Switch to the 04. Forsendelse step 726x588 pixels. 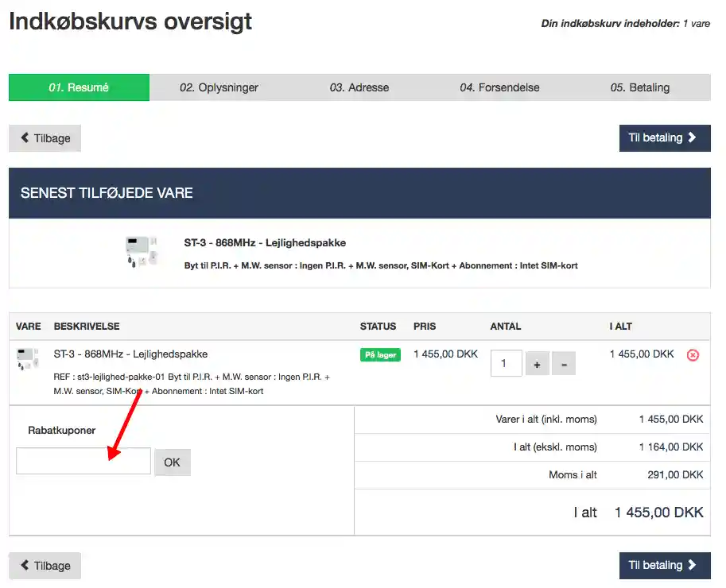coord(499,87)
